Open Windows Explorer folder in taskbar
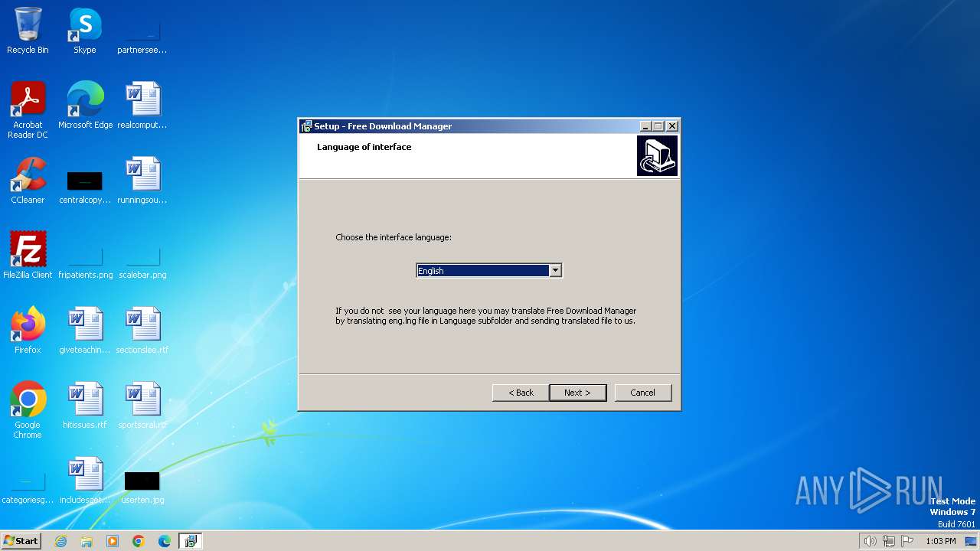 tap(87, 541)
